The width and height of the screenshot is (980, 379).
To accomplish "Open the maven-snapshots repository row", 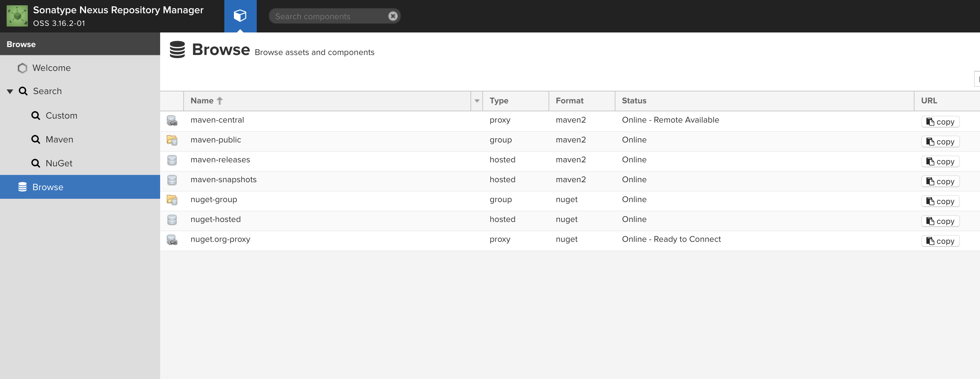I will [223, 180].
